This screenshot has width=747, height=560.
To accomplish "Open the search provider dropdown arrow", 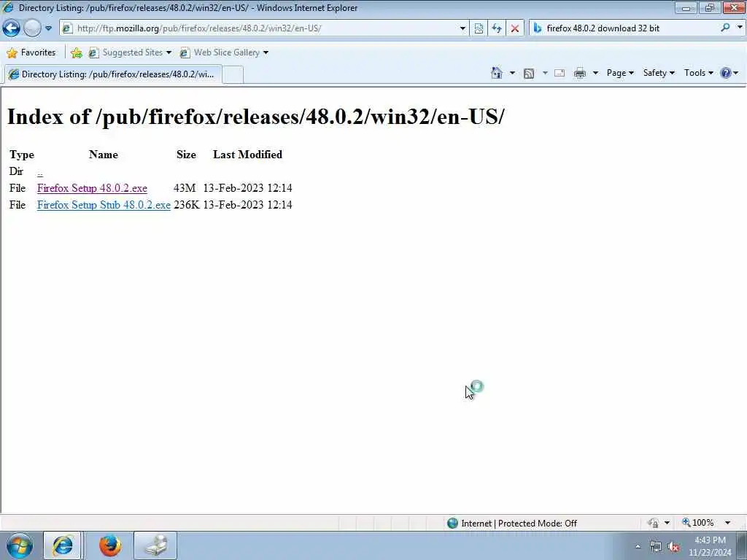I will coord(740,28).
